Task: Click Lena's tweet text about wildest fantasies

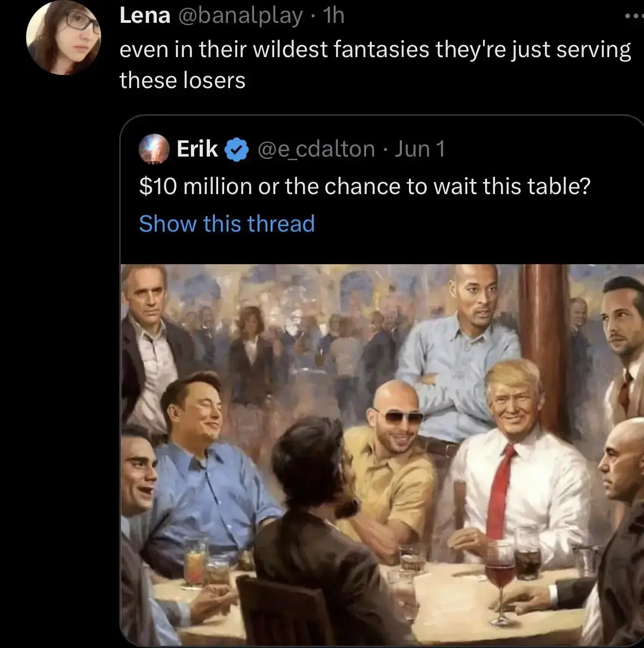Action: [x=375, y=65]
